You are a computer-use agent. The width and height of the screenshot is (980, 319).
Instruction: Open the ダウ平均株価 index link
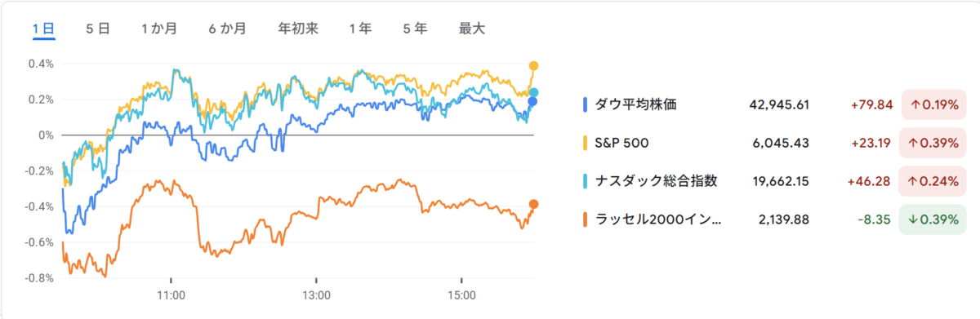636,104
